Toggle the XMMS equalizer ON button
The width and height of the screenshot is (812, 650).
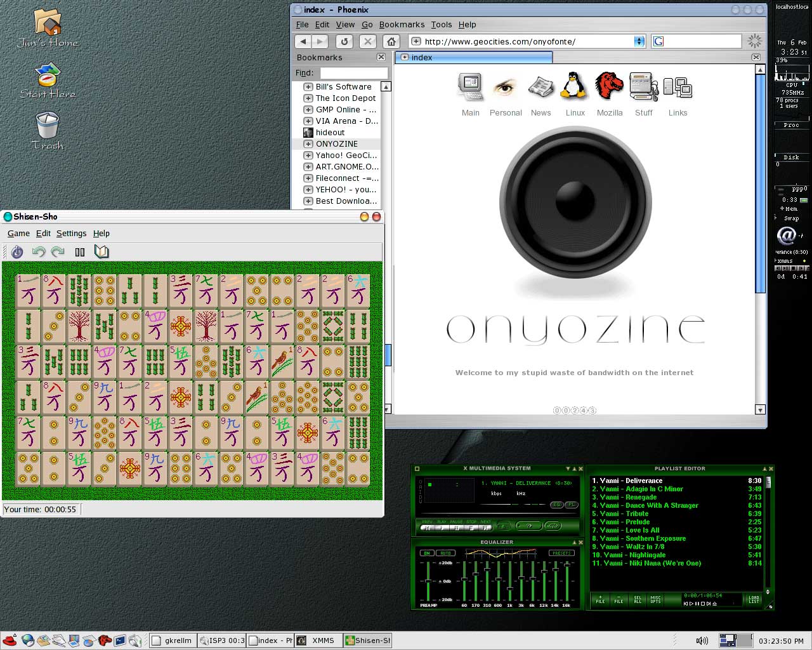pyautogui.click(x=427, y=553)
